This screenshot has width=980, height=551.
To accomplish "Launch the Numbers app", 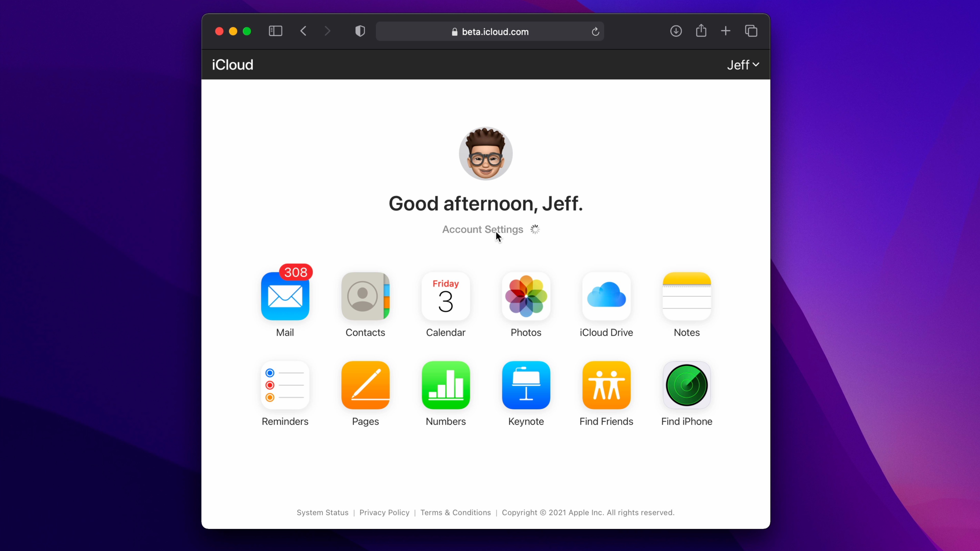I will (446, 385).
